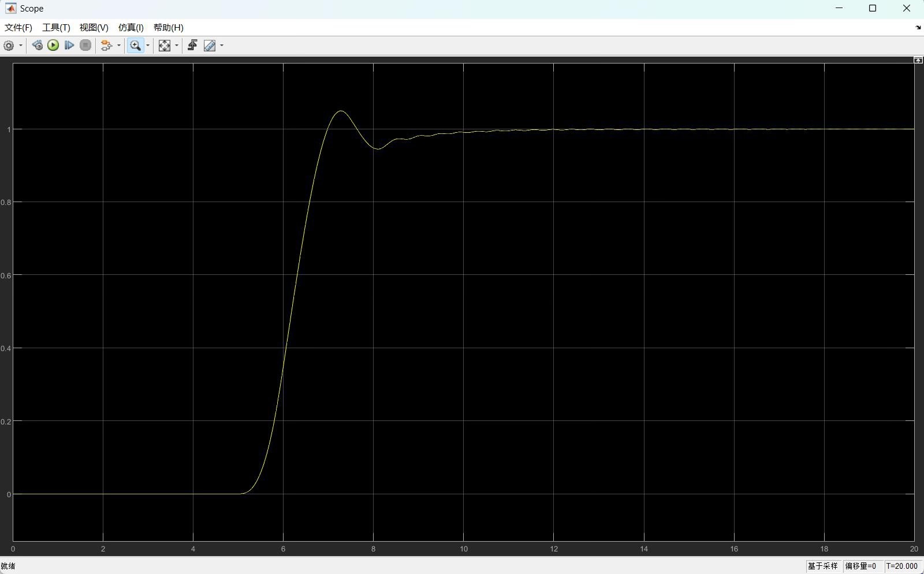Click the MATLAB Scope title bar icon
924x574 pixels.
click(10, 9)
